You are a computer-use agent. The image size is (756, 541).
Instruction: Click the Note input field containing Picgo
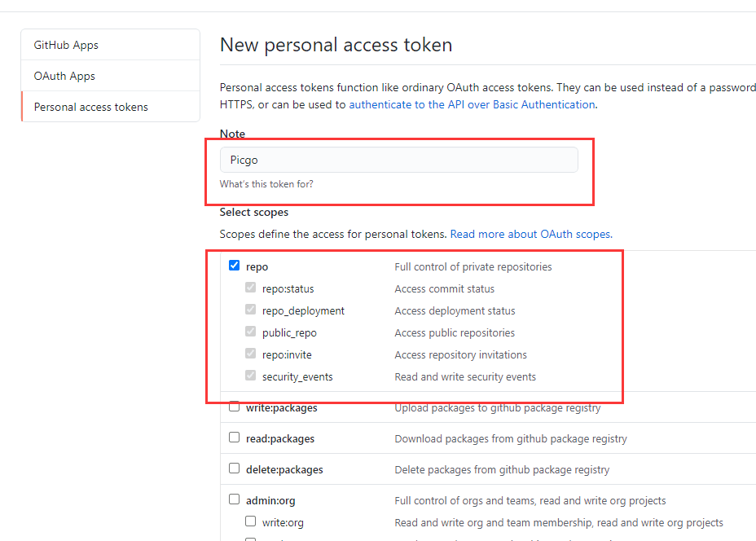click(x=398, y=160)
